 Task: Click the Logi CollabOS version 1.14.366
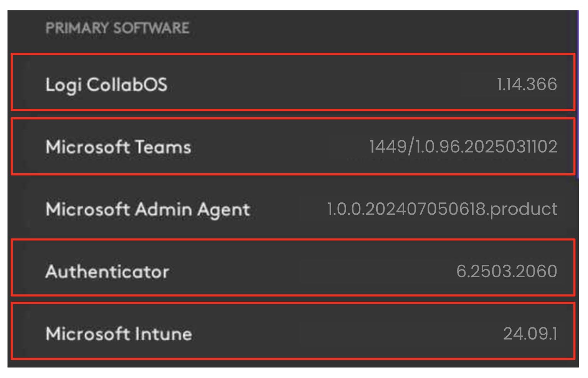pyautogui.click(x=527, y=84)
